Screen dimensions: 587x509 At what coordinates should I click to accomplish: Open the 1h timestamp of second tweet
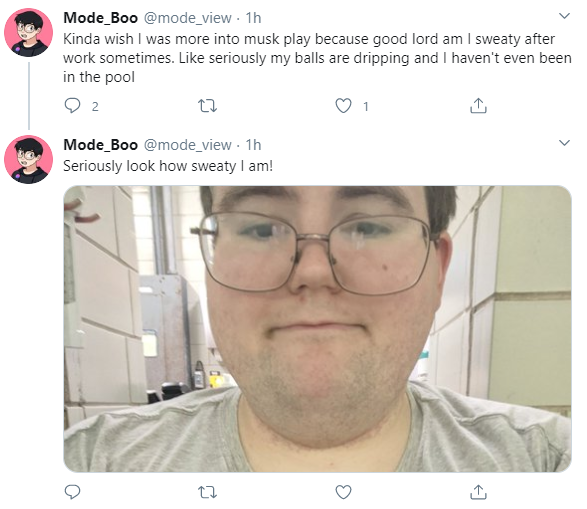[253, 144]
